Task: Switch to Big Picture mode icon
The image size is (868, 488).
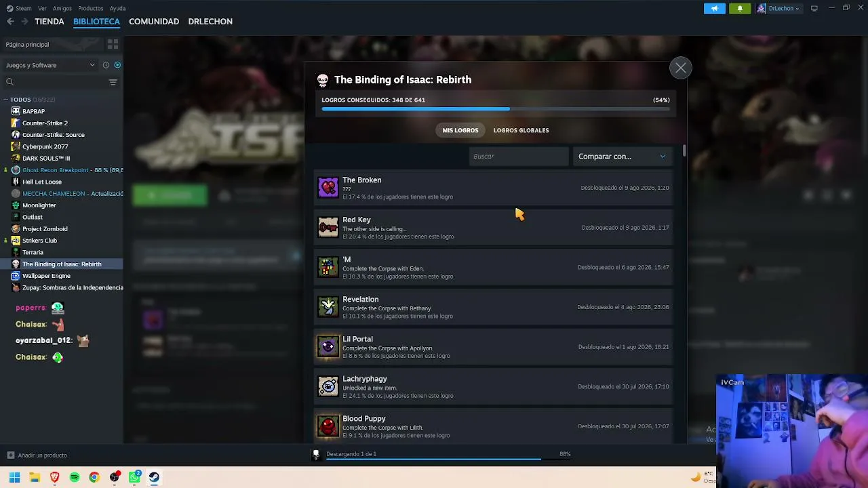Action: coord(814,8)
